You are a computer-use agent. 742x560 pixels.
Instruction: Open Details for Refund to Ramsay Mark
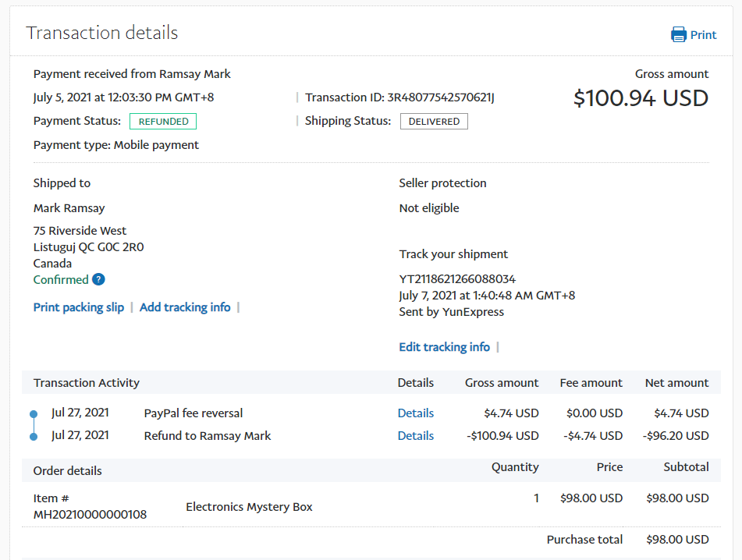pos(415,436)
